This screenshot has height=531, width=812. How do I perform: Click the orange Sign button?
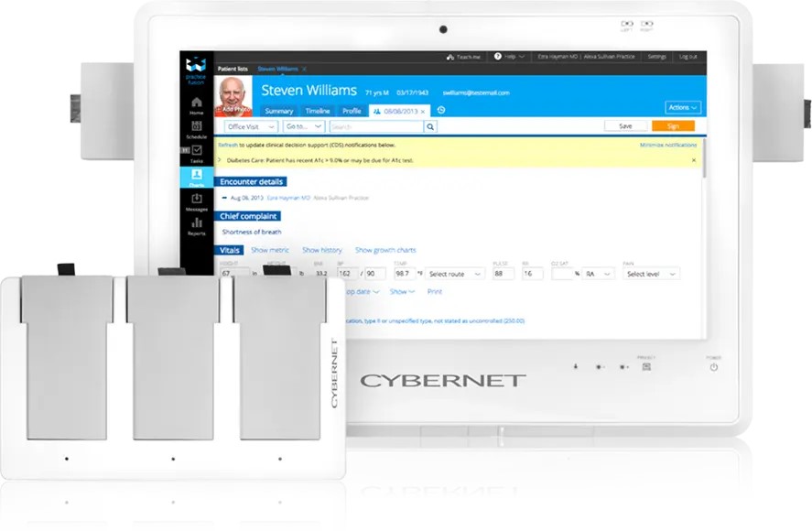(673, 126)
